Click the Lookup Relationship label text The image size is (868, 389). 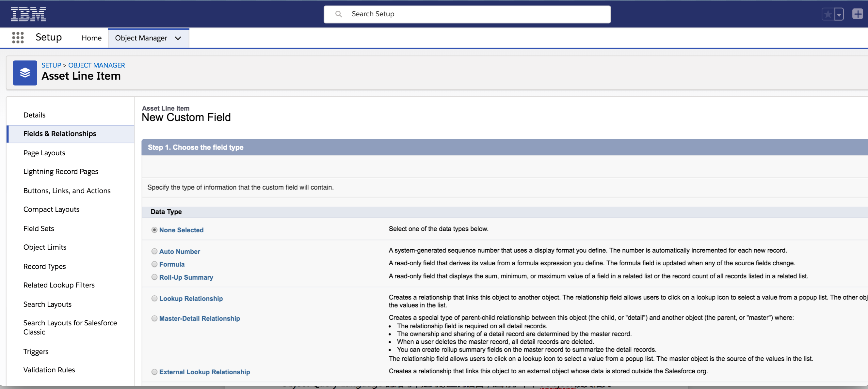(x=191, y=298)
